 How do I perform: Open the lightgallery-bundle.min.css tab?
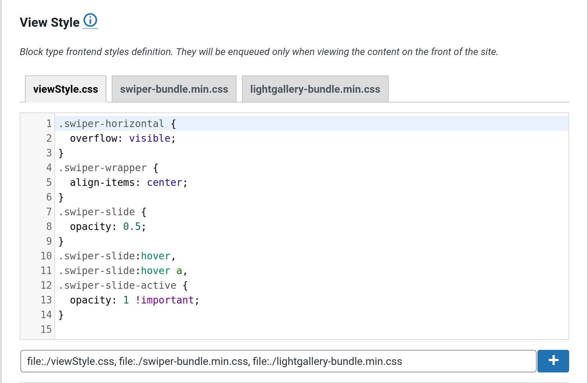pyautogui.click(x=315, y=89)
